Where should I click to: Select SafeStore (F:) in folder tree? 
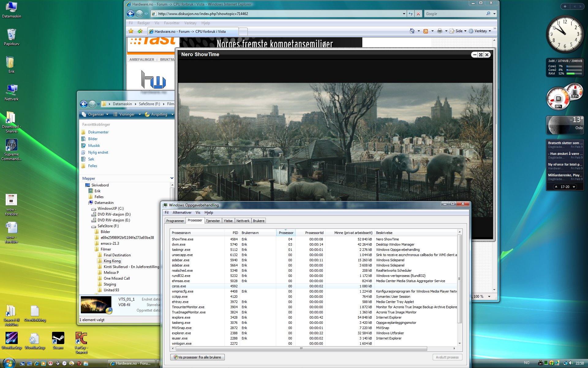[108, 226]
